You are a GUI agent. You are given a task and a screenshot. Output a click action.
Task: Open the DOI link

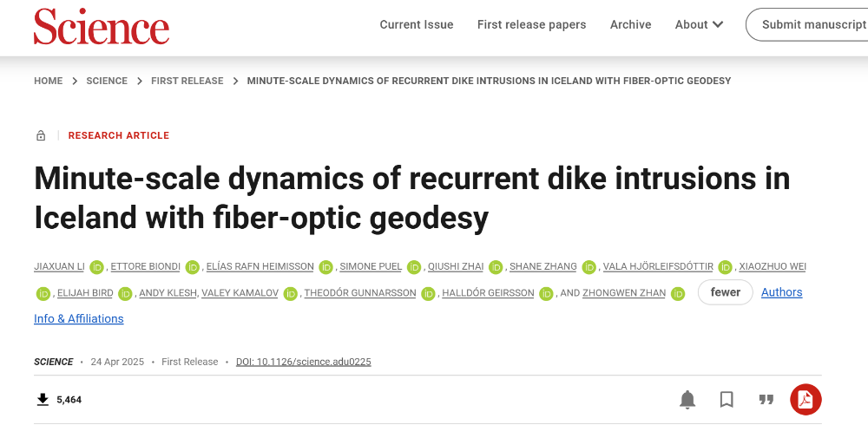click(x=304, y=362)
